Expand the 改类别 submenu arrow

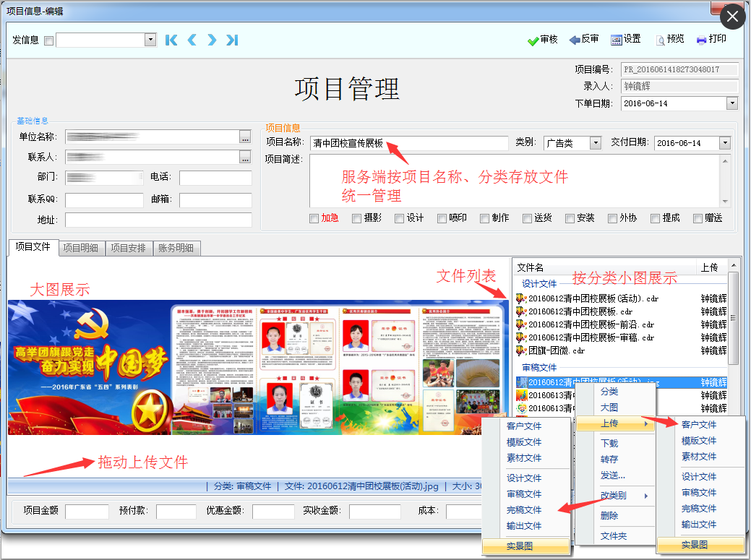coord(646,496)
